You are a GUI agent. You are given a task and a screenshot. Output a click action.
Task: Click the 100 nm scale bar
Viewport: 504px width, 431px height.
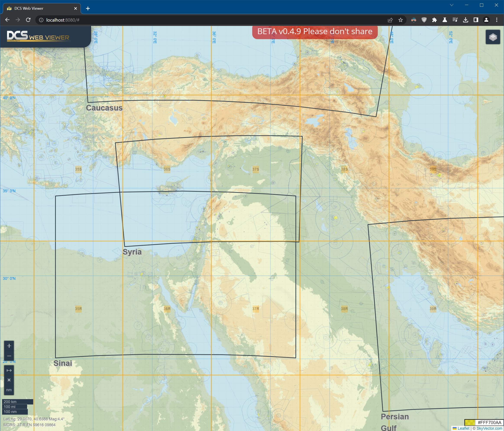(x=15, y=412)
